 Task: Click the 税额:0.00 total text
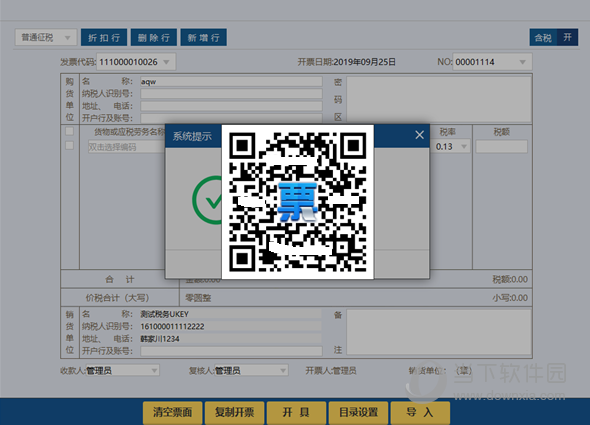(510, 279)
